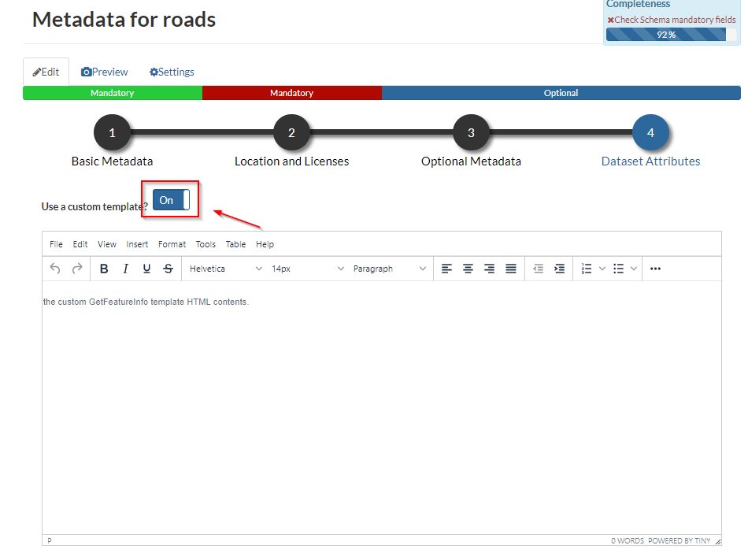
Task: Apply a bulleted list
Action: tap(620, 269)
